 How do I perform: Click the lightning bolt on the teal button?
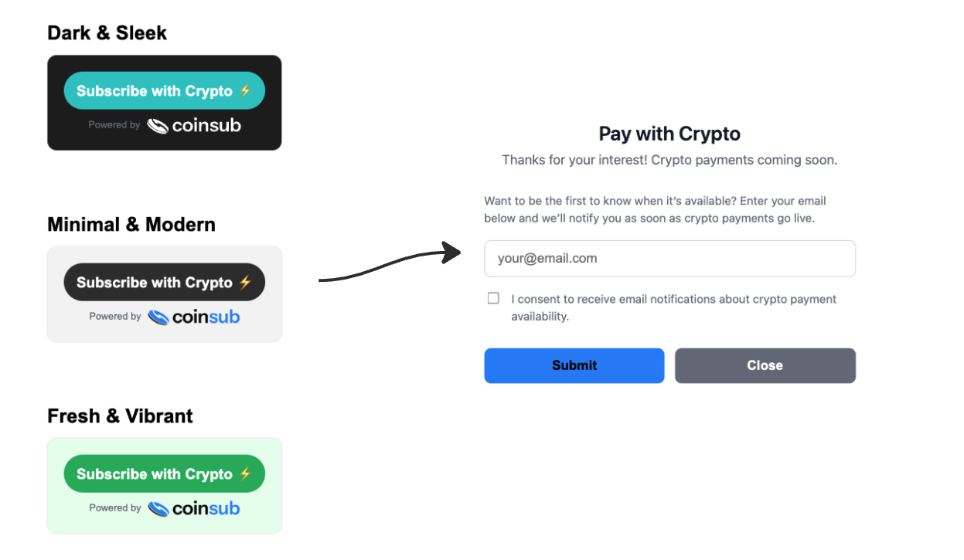click(x=245, y=91)
